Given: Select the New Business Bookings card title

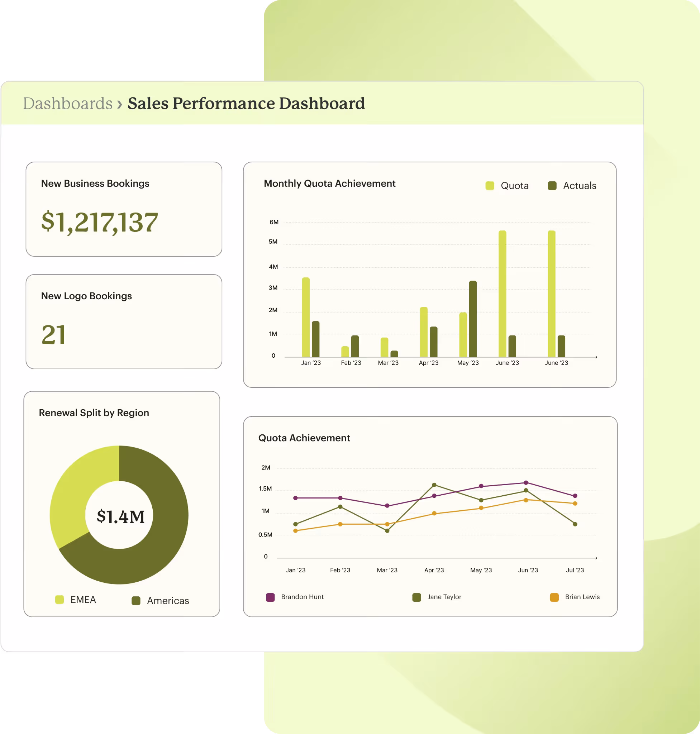Looking at the screenshot, I should pos(95,183).
